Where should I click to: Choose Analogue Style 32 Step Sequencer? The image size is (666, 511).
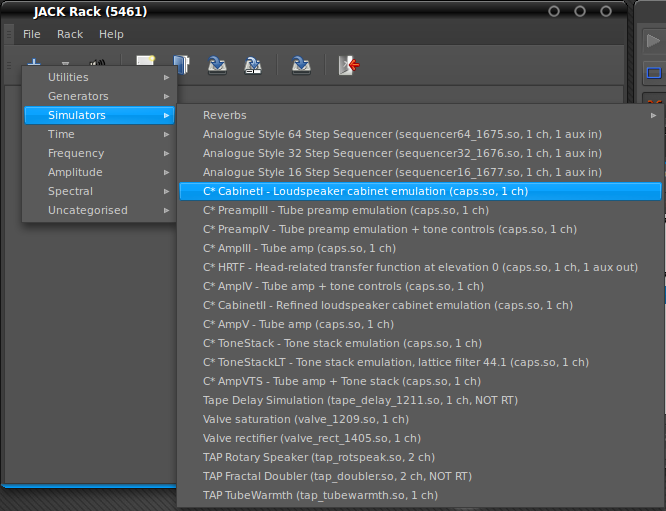click(x=420, y=153)
